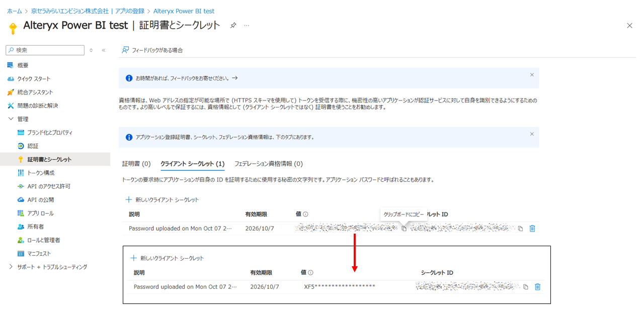
Task: Copy secret value to clipboard icon
Action: [x=404, y=229]
